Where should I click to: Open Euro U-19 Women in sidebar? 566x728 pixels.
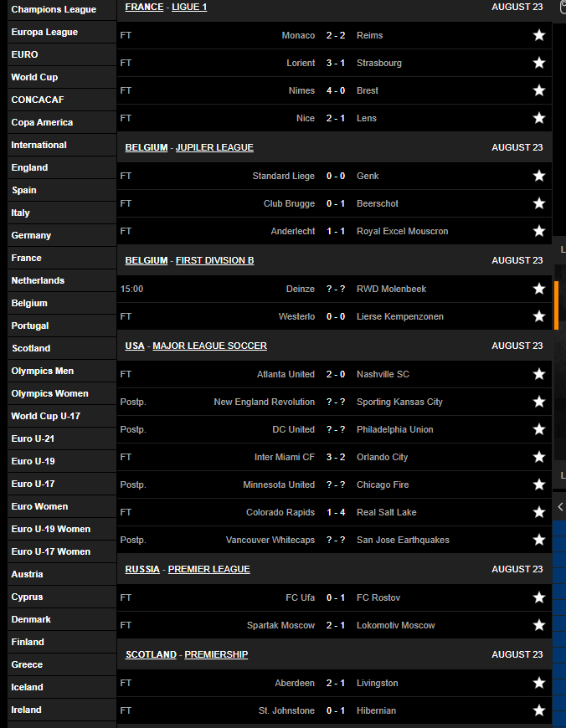(x=62, y=530)
